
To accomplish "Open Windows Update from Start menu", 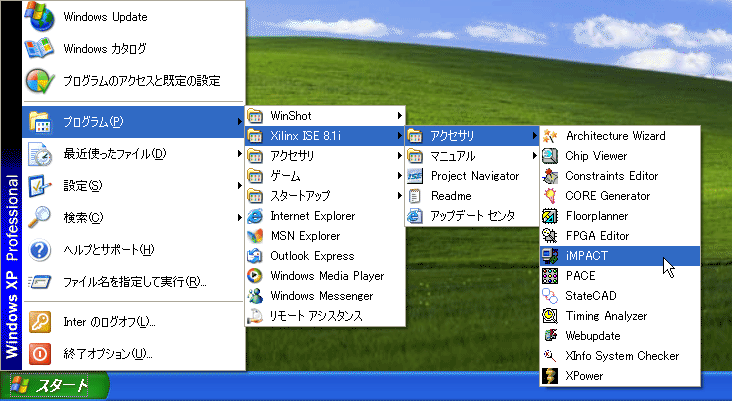I will [x=105, y=17].
